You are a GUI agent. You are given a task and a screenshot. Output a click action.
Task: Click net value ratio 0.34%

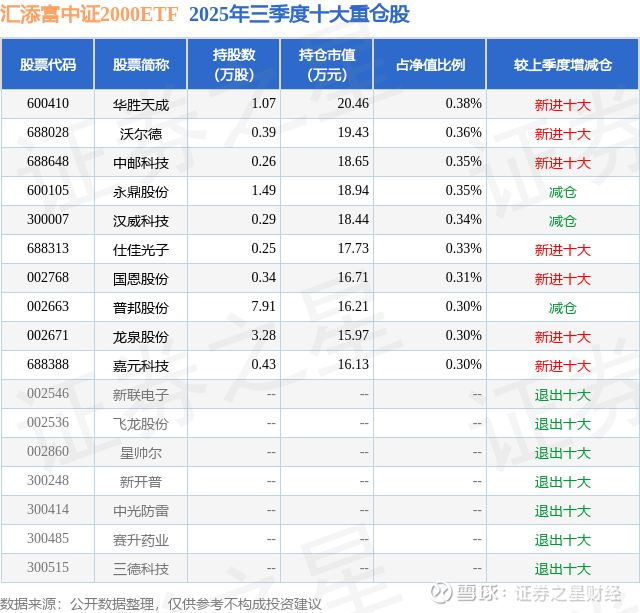click(463, 220)
